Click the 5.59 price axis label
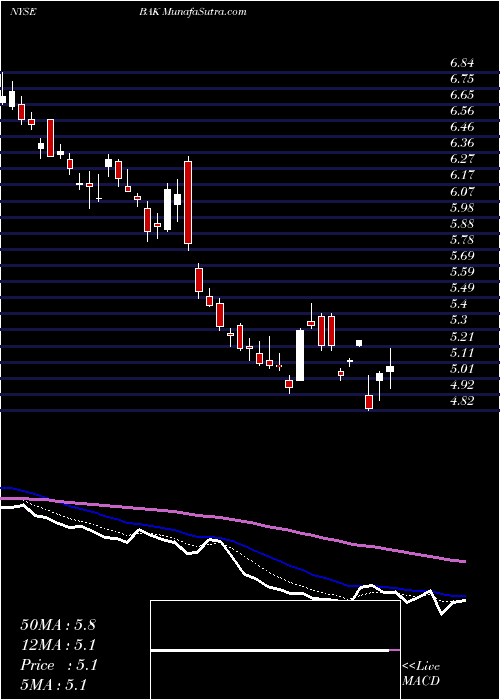The width and height of the screenshot is (500, 700). coord(462,272)
